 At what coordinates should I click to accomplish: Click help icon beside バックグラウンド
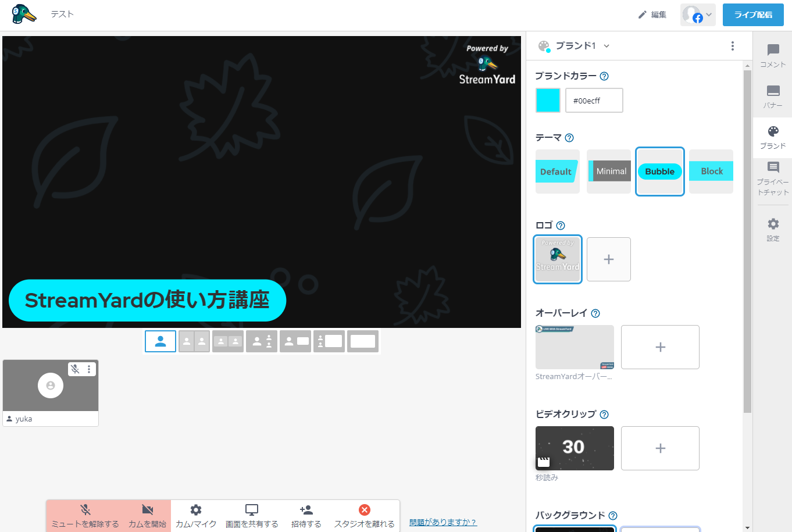coord(613,516)
